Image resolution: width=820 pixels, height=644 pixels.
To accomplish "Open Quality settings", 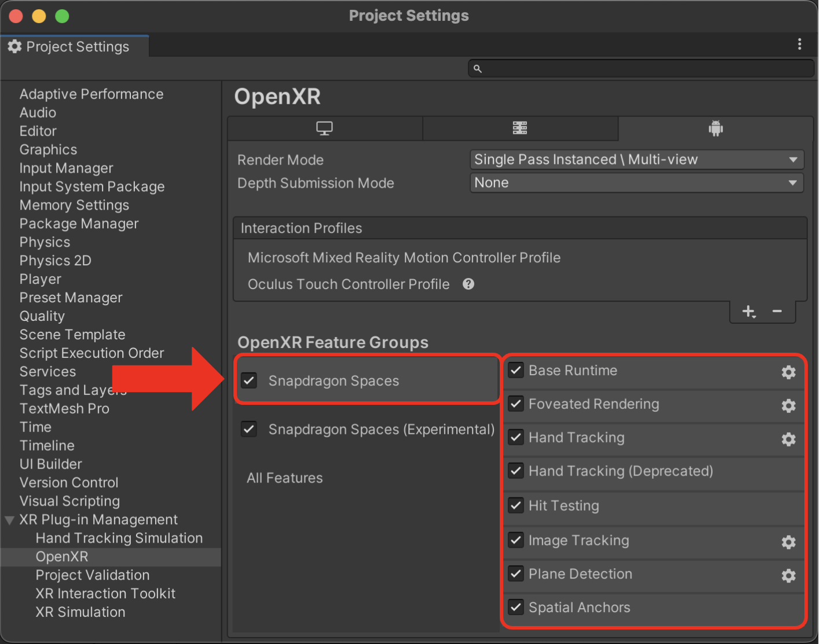I will click(42, 316).
